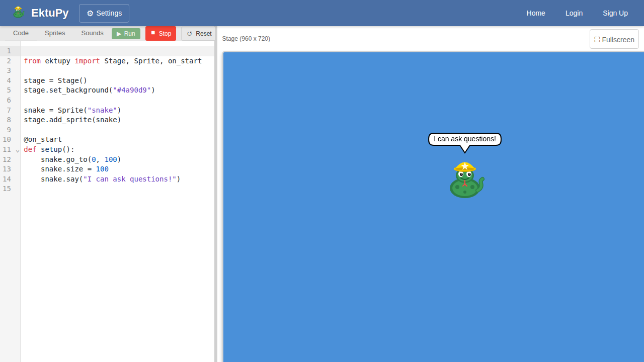Go to the Home page link

(535, 13)
